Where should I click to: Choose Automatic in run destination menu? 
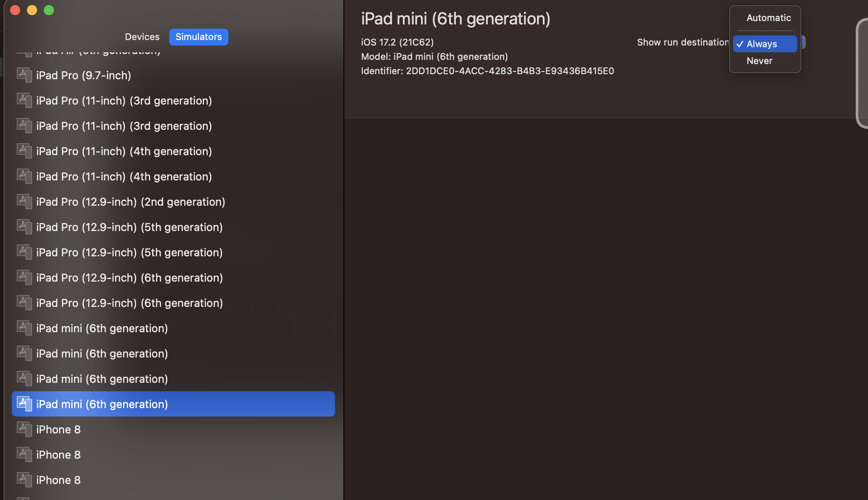pos(768,18)
